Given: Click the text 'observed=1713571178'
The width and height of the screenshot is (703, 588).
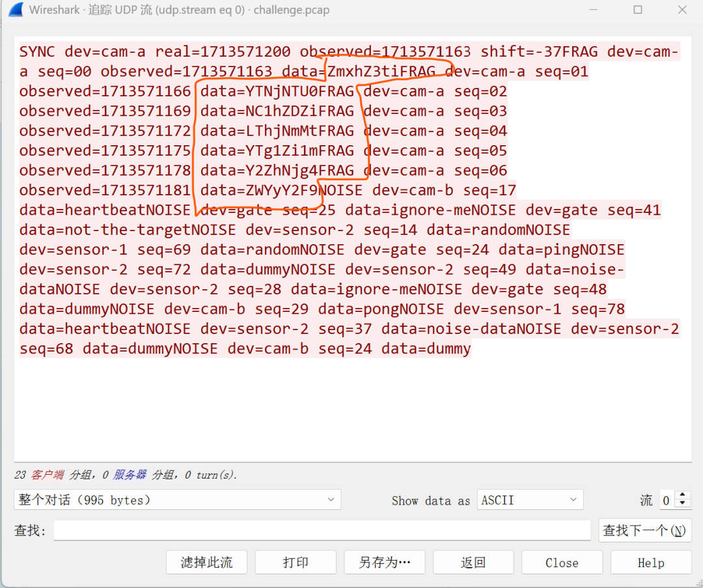Looking at the screenshot, I should pyautogui.click(x=105, y=171).
